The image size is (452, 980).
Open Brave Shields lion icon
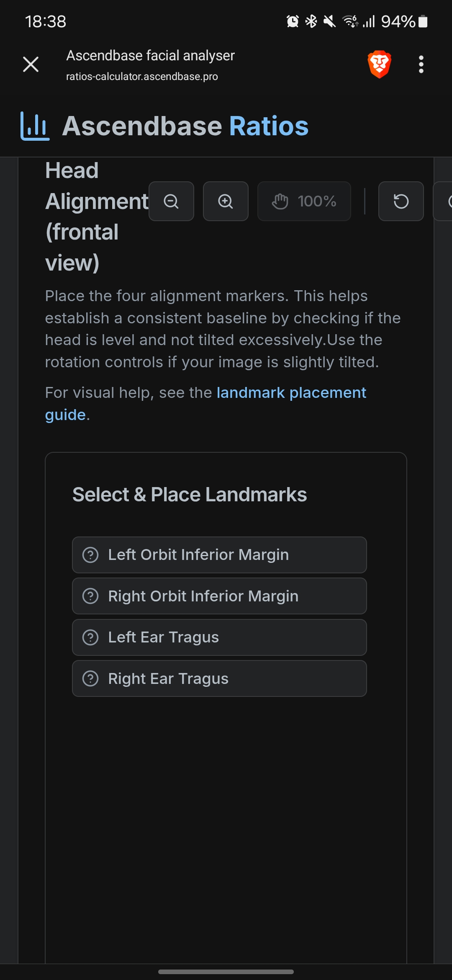pos(379,64)
